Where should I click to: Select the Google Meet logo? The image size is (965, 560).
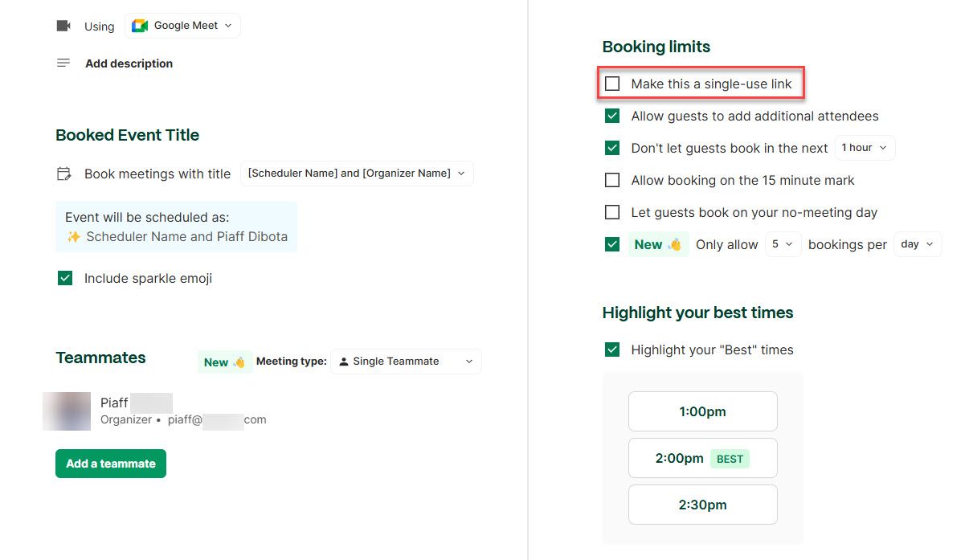[x=141, y=25]
